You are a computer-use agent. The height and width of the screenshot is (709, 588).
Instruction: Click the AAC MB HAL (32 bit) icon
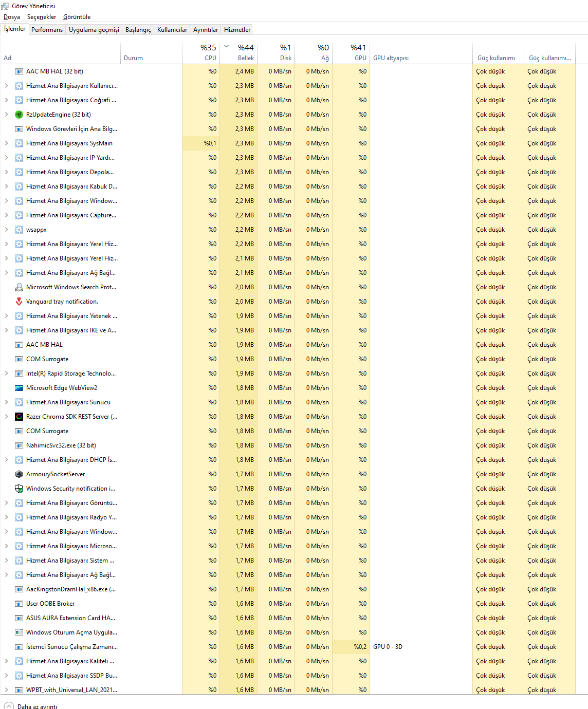click(19, 71)
